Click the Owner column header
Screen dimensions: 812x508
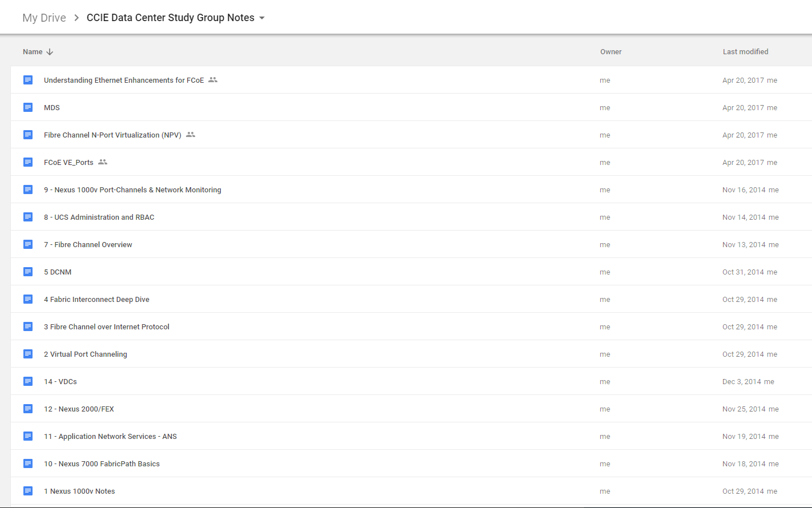point(611,51)
